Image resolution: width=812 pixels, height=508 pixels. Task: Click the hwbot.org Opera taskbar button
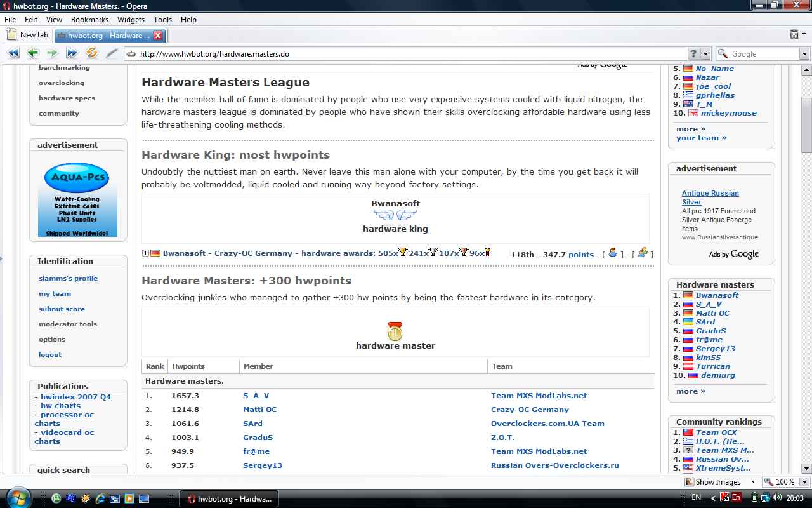click(230, 498)
